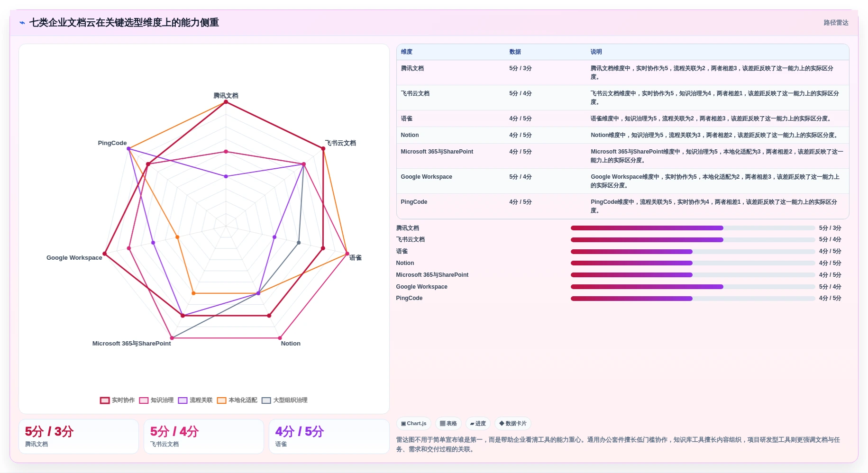868x473 pixels.
Task: Click the 路径雷达 label
Action: tap(836, 23)
